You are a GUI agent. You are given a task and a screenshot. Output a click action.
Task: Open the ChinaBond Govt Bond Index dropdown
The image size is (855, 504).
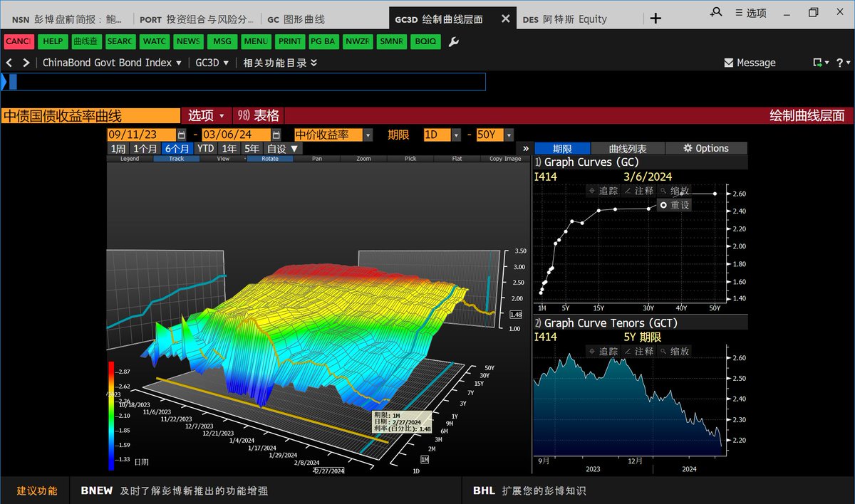point(112,63)
